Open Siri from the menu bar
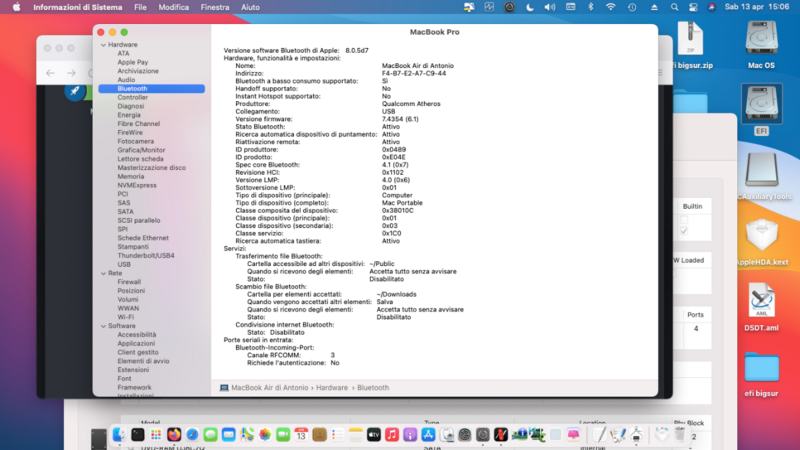This screenshot has height=450, width=800. click(x=712, y=7)
